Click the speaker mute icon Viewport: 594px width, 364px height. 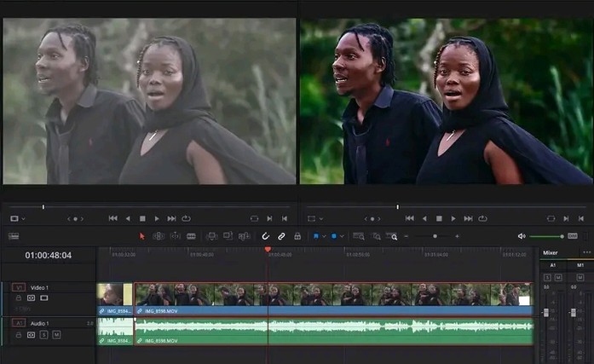(521, 236)
